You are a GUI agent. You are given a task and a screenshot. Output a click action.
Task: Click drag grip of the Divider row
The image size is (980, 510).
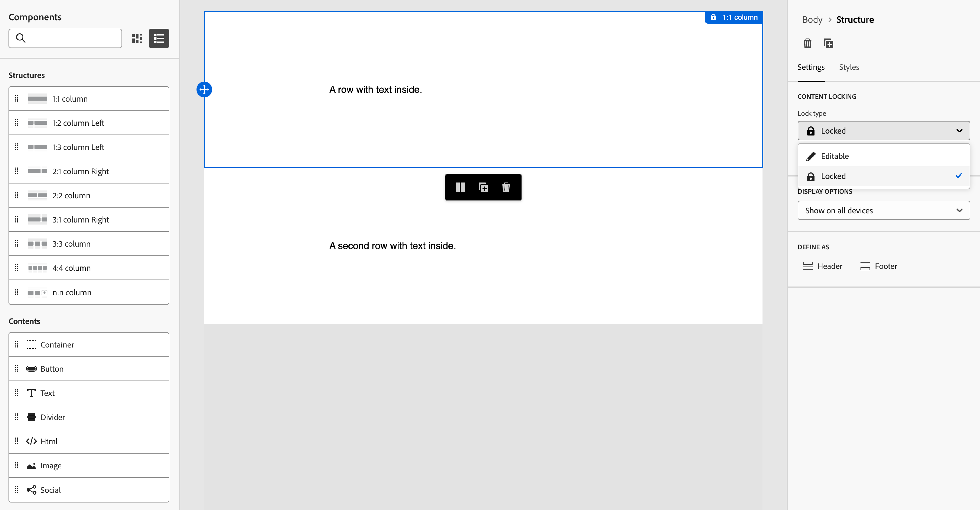point(17,417)
